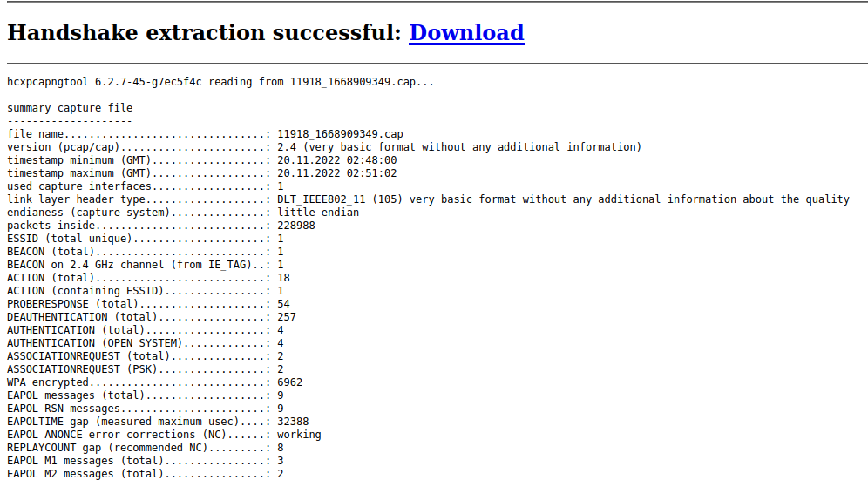Screen dimensions: 868x480
Task: Click the 'AUTHENTICATION (OPEN SYSTEM)' label
Action: [94, 343]
